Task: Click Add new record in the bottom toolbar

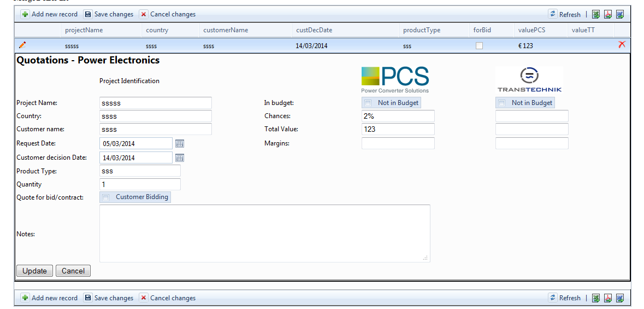Action: coord(49,298)
